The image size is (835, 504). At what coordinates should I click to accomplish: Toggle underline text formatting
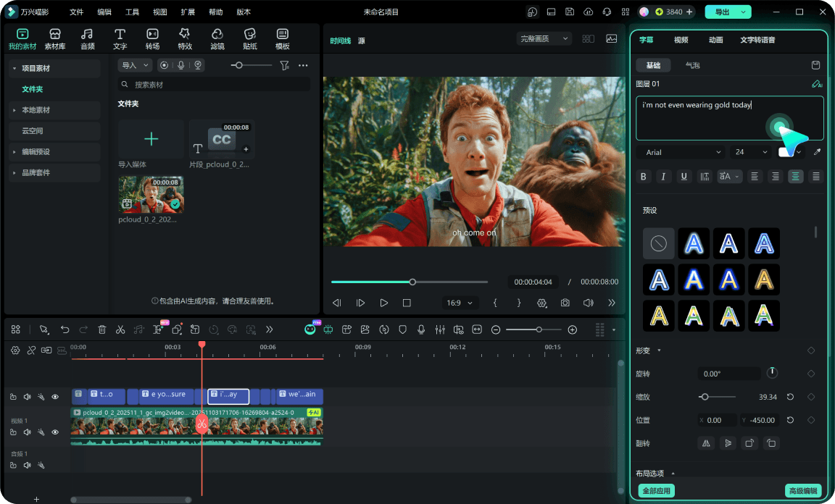(684, 177)
